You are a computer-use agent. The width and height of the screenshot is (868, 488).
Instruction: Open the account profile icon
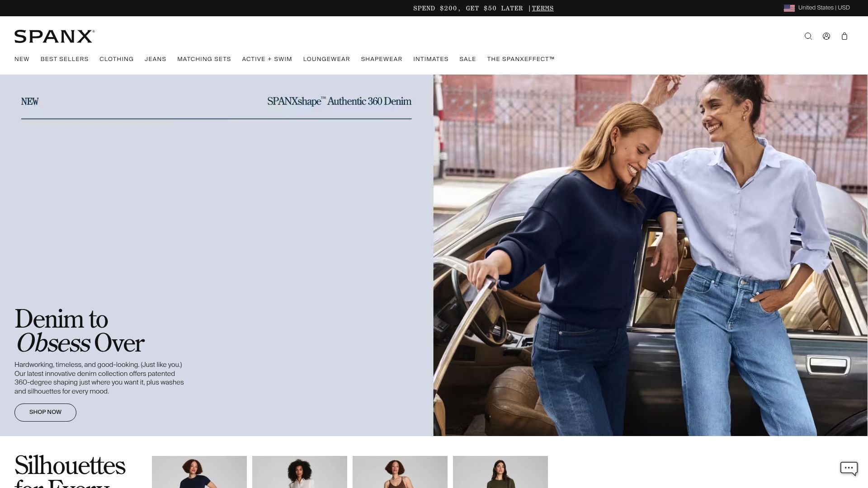(826, 36)
